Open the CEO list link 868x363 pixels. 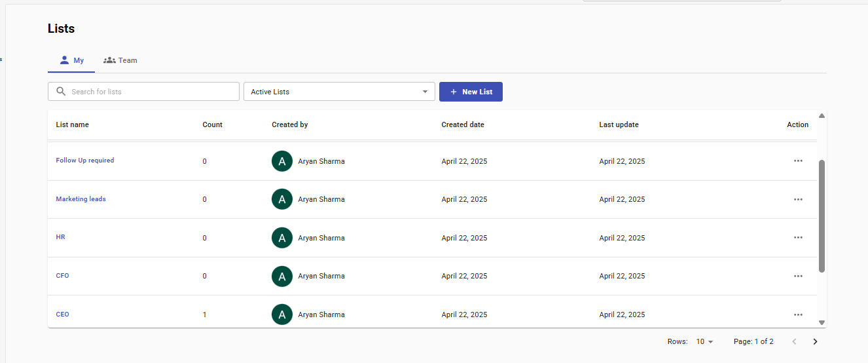coord(62,315)
